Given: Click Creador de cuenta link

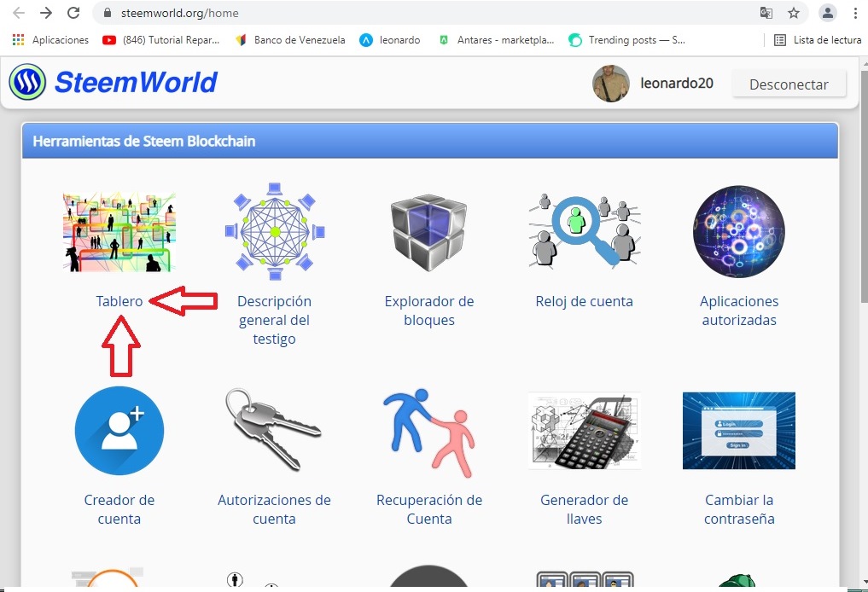Looking at the screenshot, I should [119, 509].
